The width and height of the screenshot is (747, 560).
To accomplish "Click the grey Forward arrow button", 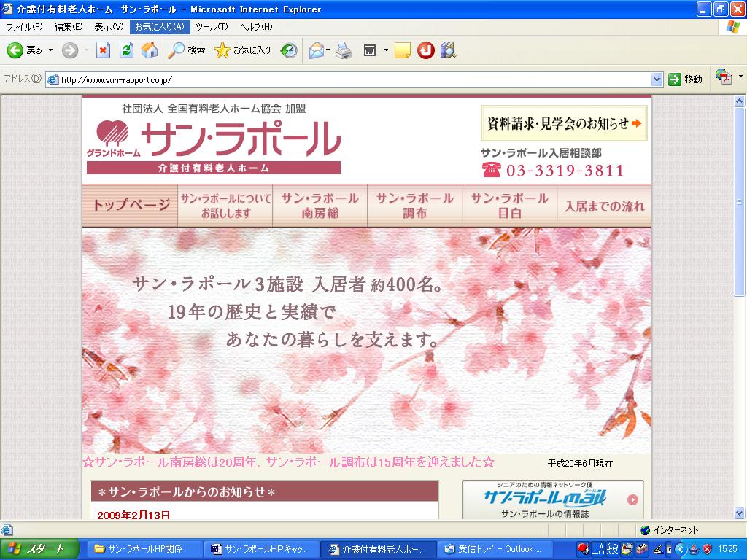I will tap(70, 50).
